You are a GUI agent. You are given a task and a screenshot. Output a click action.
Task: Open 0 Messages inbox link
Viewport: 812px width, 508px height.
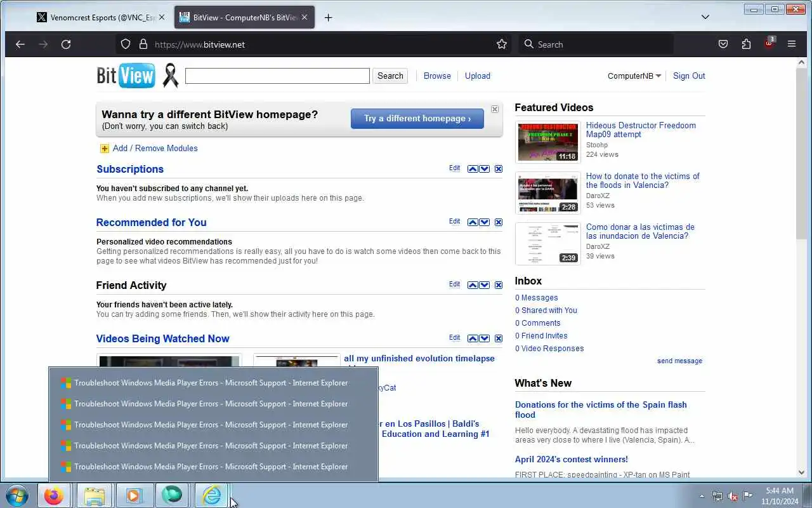click(537, 298)
